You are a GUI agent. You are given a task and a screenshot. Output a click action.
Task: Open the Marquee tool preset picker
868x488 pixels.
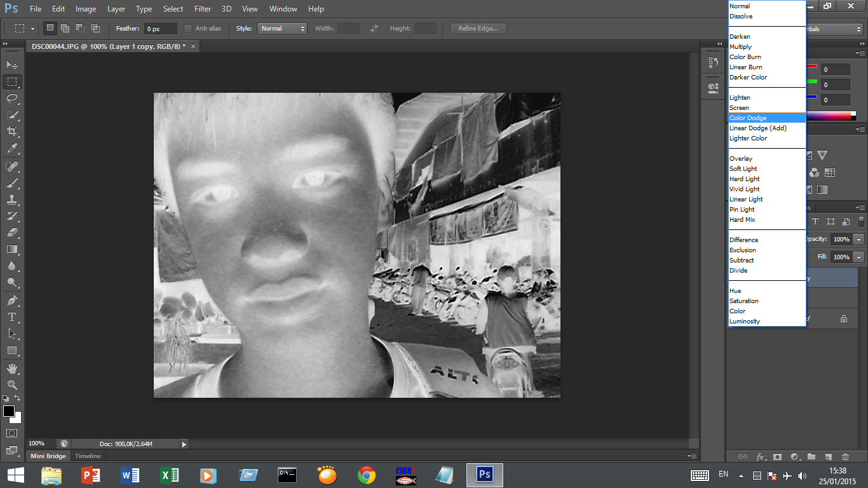tap(24, 29)
